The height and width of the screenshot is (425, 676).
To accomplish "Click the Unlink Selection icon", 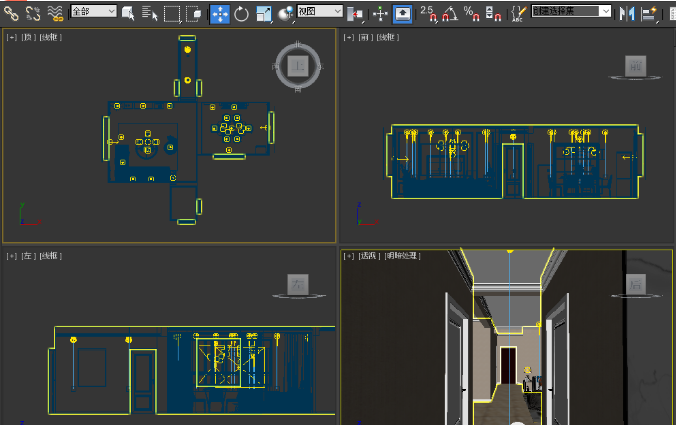I will click(33, 13).
